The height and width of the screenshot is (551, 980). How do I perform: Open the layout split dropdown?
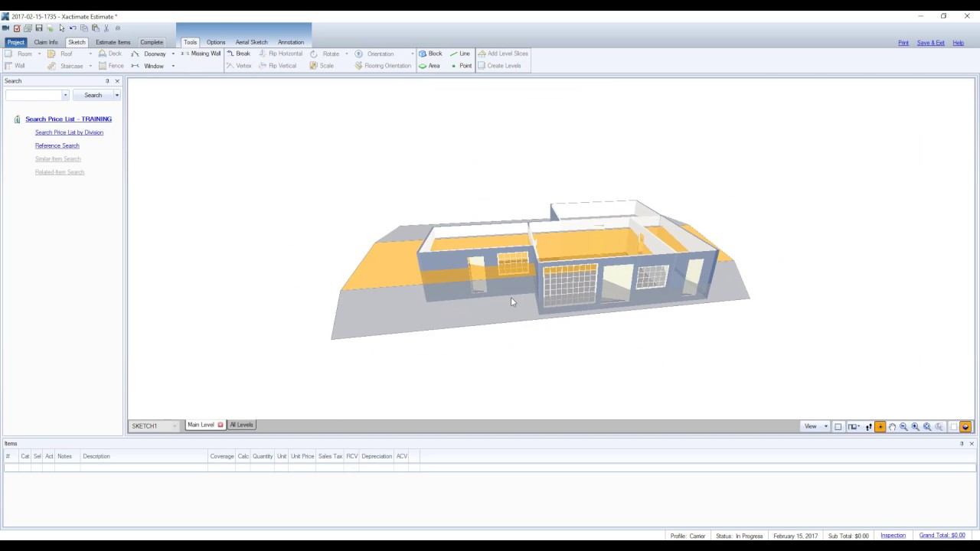[x=853, y=426]
